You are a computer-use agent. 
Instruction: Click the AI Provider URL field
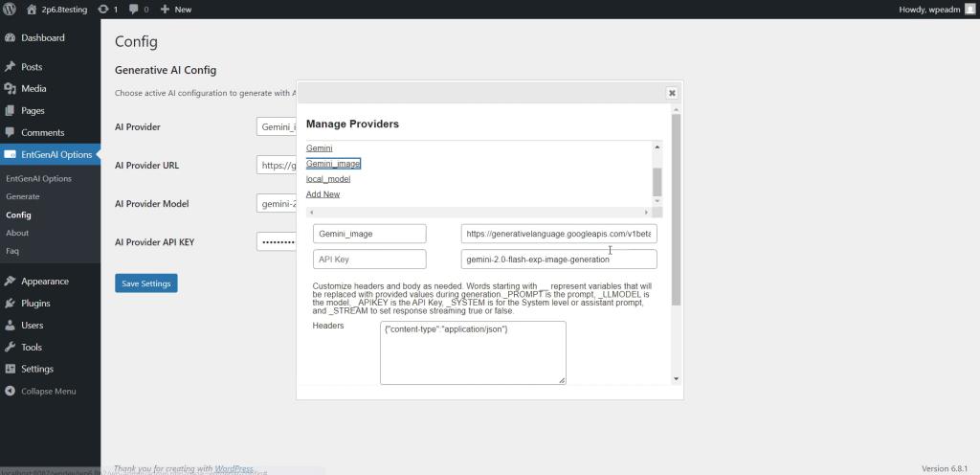(277, 166)
